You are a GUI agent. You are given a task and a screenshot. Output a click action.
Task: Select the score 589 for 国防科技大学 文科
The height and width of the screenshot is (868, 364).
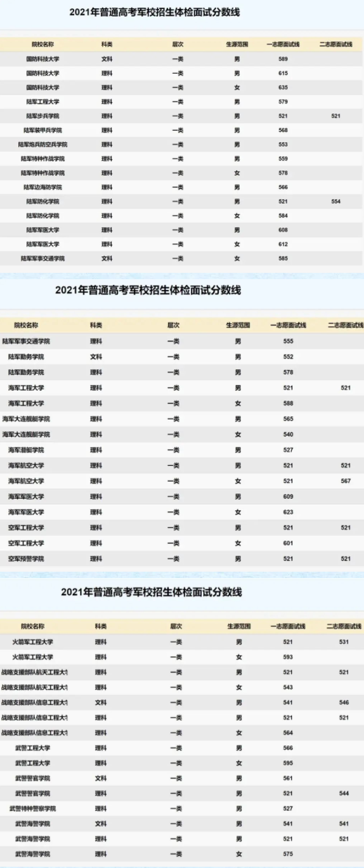[x=283, y=59]
